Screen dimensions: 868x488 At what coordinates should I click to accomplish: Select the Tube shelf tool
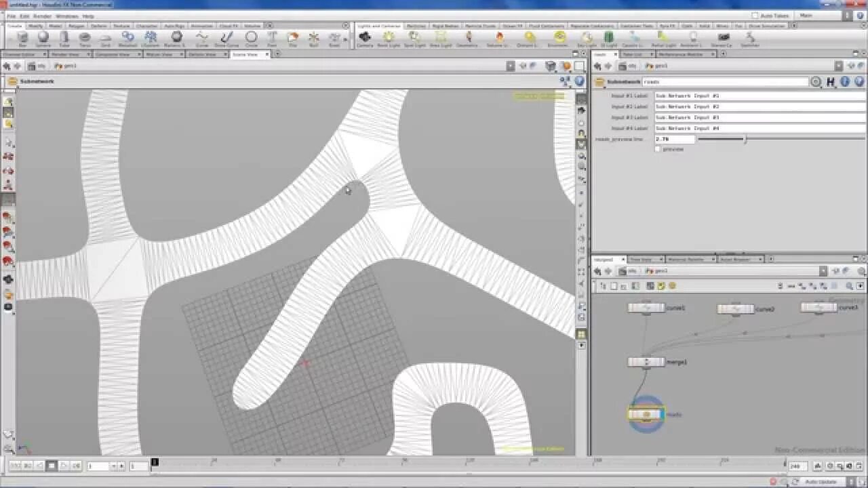point(64,39)
